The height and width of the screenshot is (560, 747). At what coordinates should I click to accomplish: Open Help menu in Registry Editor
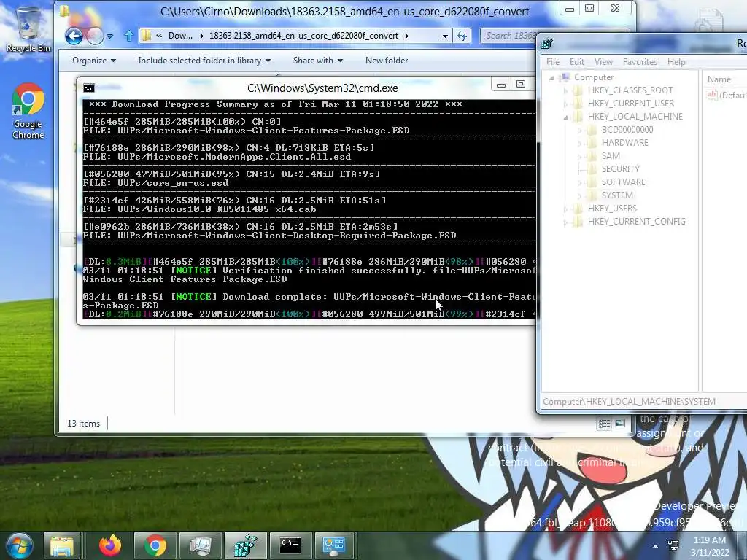(676, 62)
